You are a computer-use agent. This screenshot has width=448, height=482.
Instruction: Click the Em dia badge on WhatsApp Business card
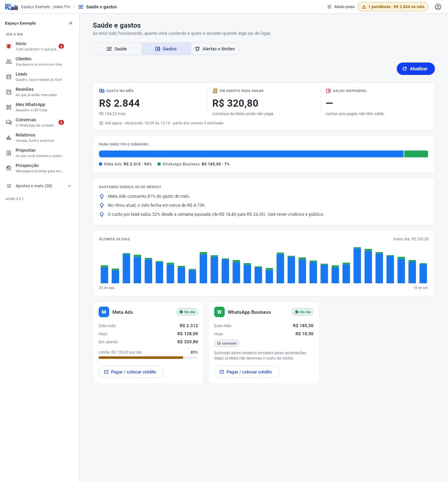click(x=303, y=312)
